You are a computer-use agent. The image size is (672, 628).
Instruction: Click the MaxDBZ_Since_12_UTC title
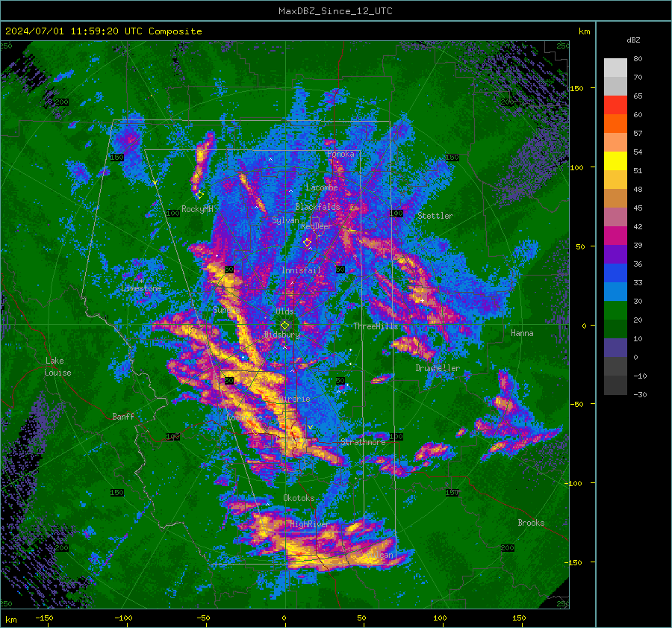335,11
